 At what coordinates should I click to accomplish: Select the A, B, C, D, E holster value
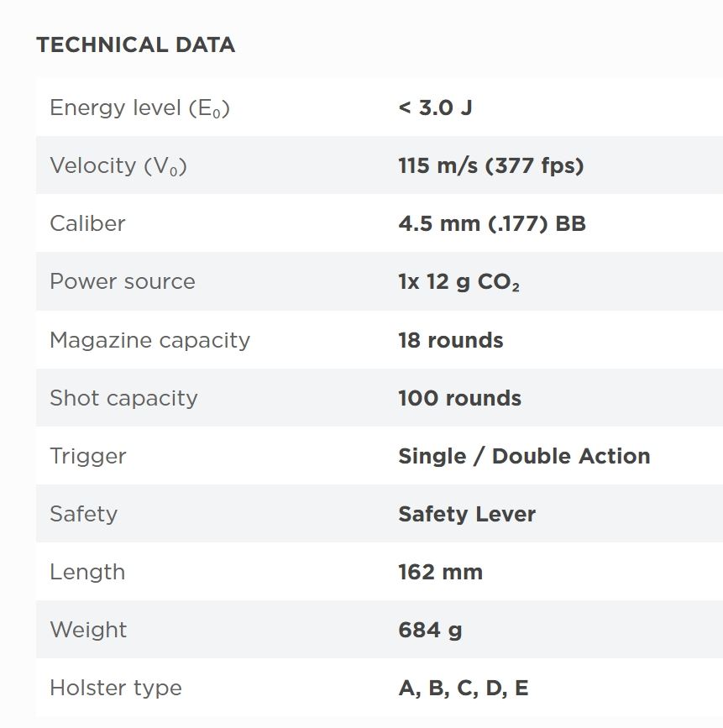point(463,688)
